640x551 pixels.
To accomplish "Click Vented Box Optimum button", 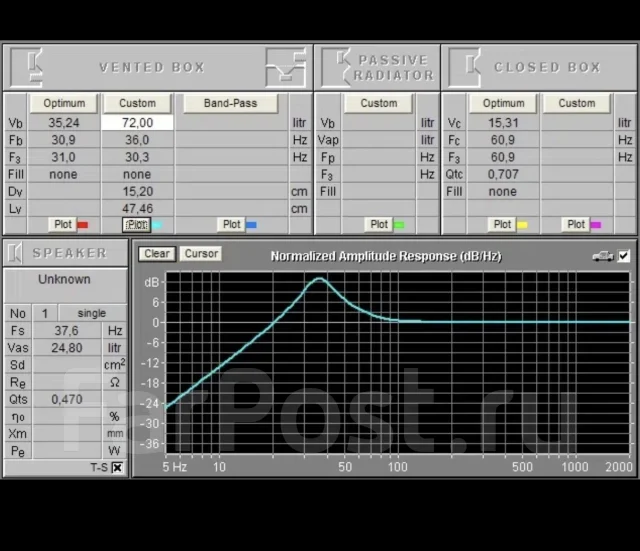I will [x=64, y=103].
